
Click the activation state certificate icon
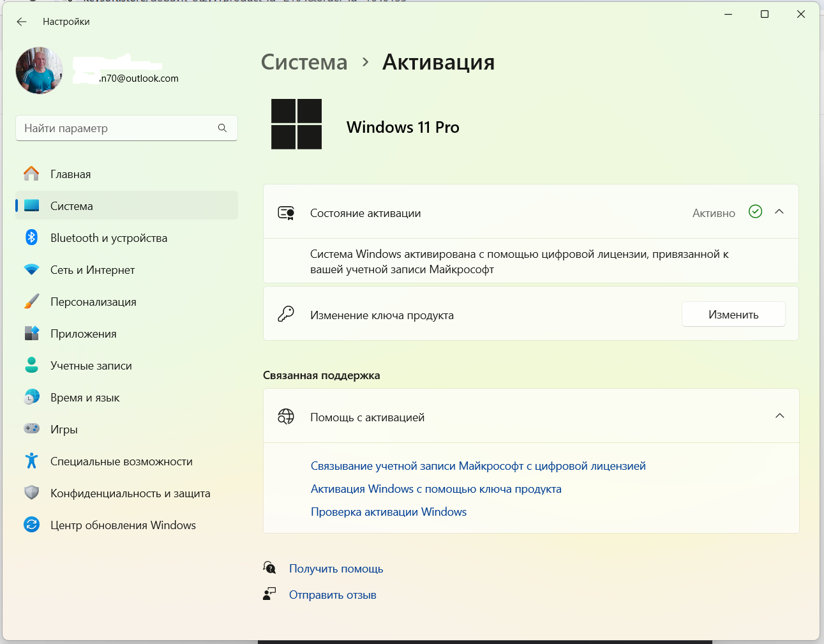pyautogui.click(x=286, y=213)
